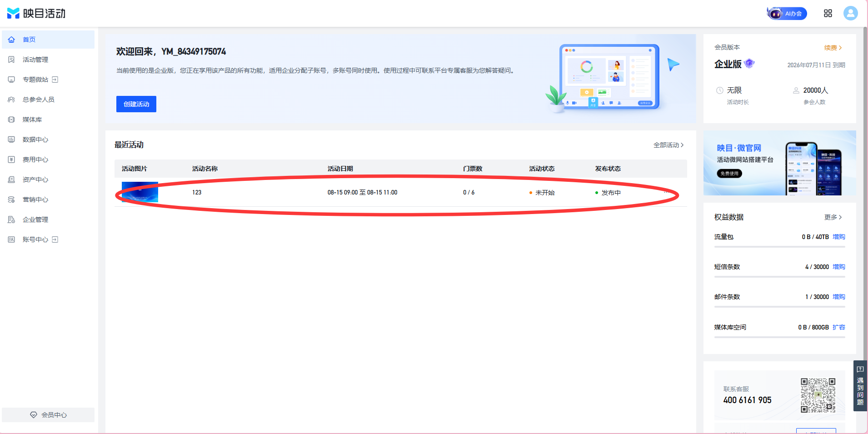Click 增购 next to 短信条数
Screen dimensions: 868x434
[x=838, y=267]
